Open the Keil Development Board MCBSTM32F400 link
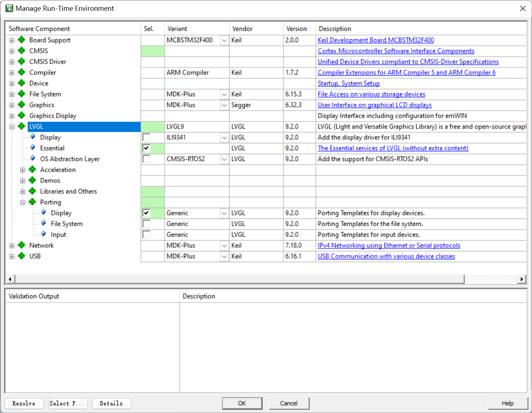Image resolution: width=532 pixels, height=413 pixels. 376,40
